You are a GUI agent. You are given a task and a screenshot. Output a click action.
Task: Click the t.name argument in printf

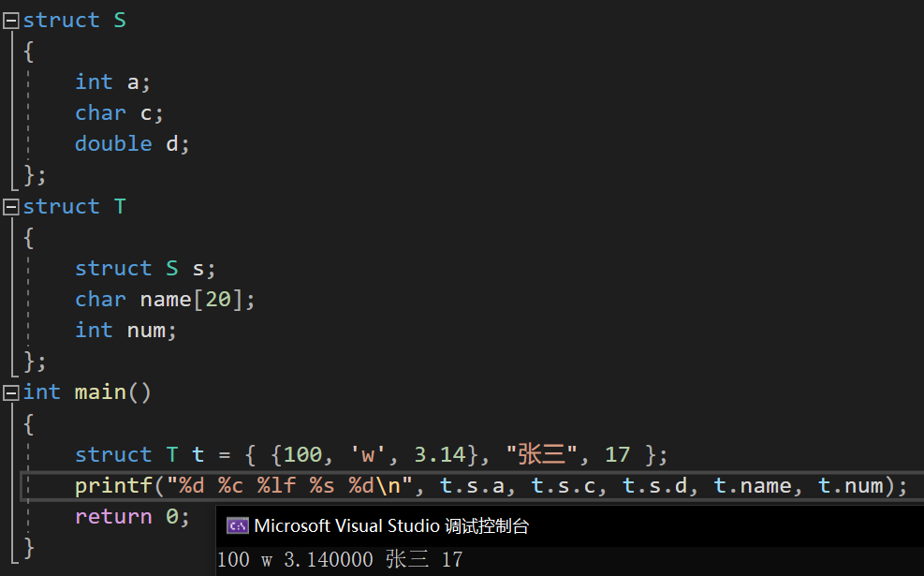(x=753, y=486)
